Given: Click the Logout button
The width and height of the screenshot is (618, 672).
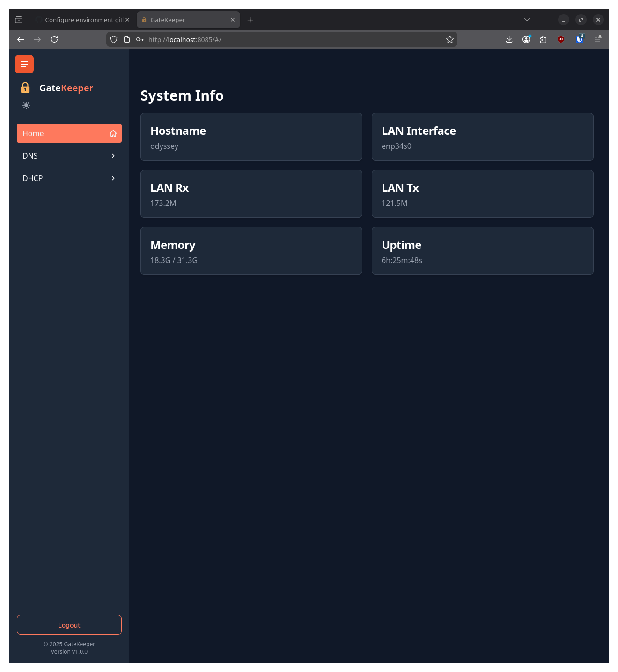Looking at the screenshot, I should (69, 625).
